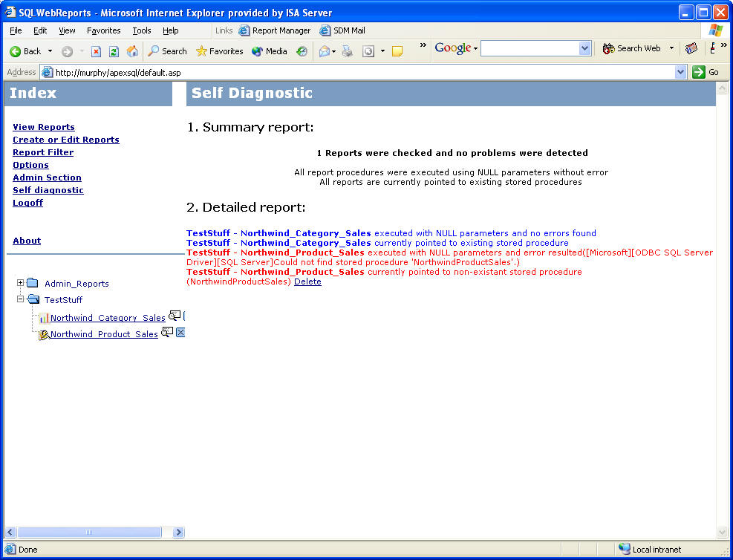Open the Edit menu
Viewport: 733px width, 560px height.
(40, 30)
